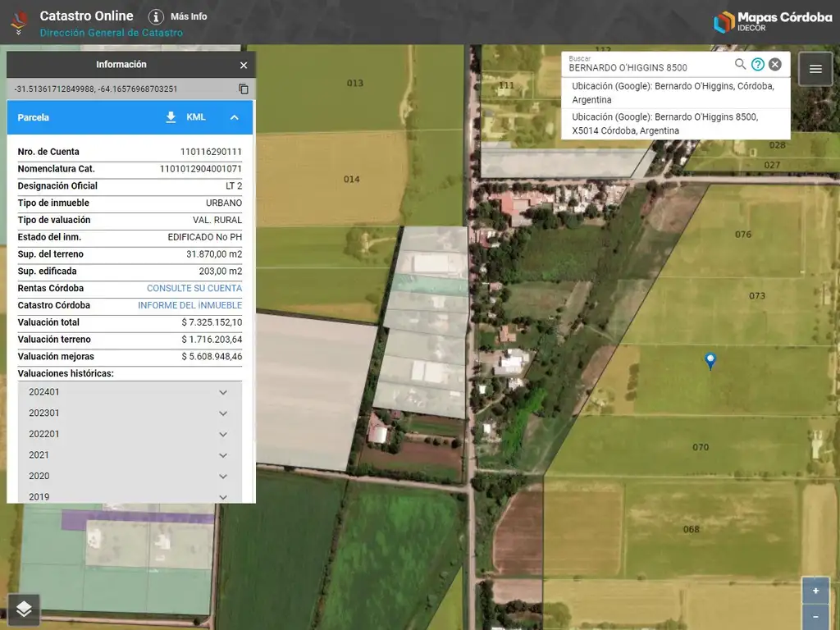Expand the 202401 historical valuation
The height and width of the screenshot is (630, 840).
223,392
